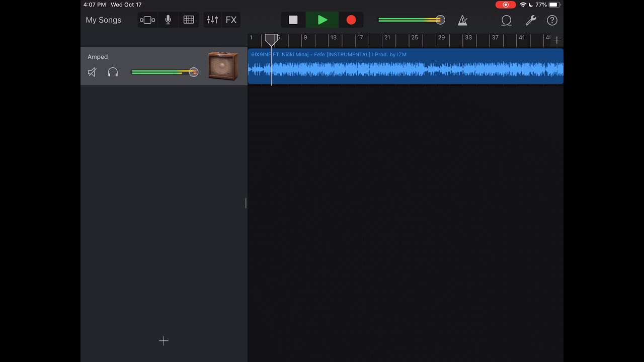
Task: Open the track controls mixer icon
Action: [212, 20]
